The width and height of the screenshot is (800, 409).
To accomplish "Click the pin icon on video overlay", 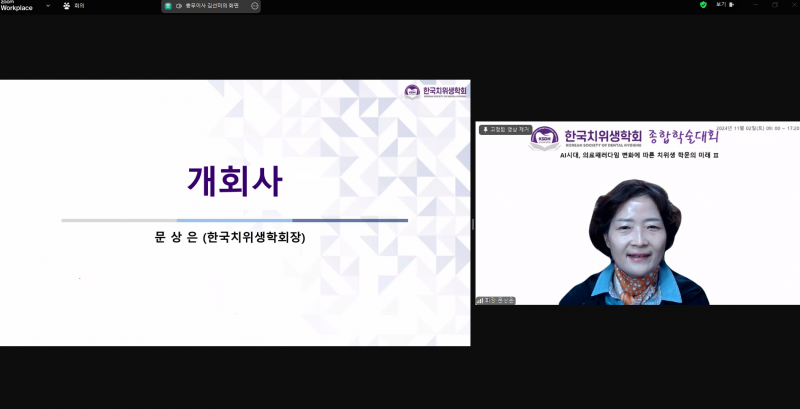I will (486, 129).
